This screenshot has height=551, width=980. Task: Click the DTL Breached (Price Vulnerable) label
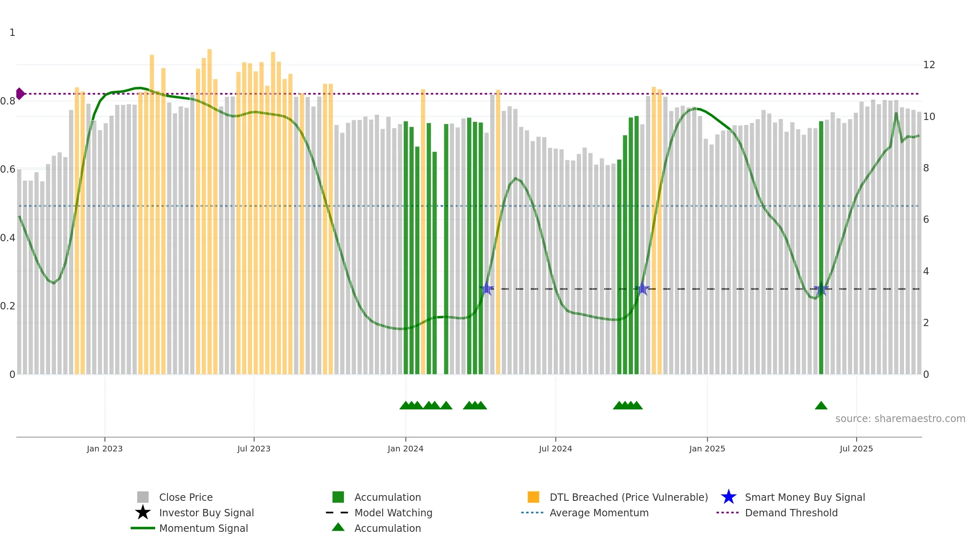(x=629, y=497)
